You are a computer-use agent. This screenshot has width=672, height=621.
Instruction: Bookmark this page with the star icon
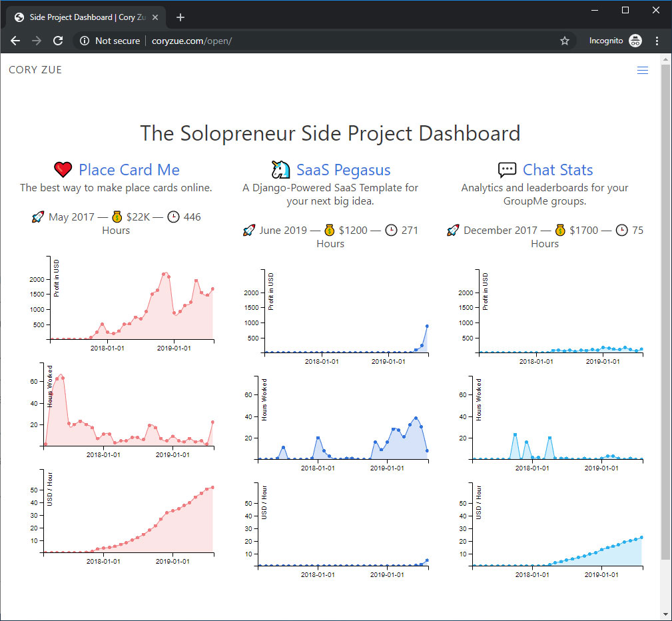(x=565, y=41)
